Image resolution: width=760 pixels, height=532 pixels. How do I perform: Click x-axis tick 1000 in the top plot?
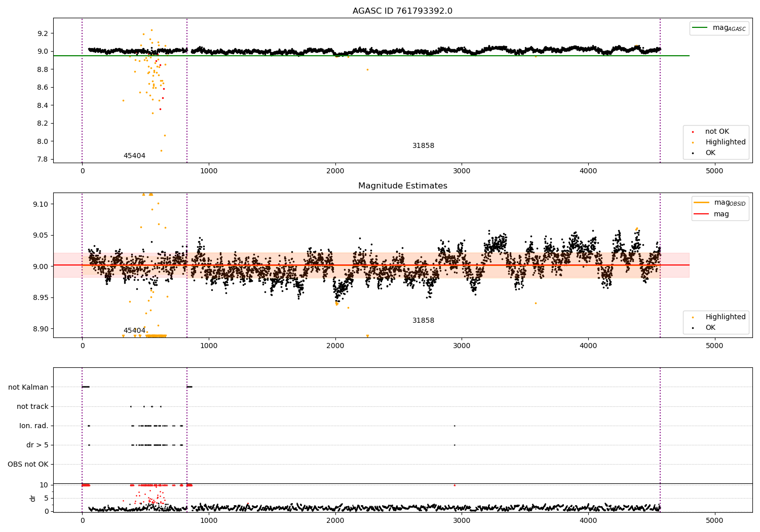[209, 171]
